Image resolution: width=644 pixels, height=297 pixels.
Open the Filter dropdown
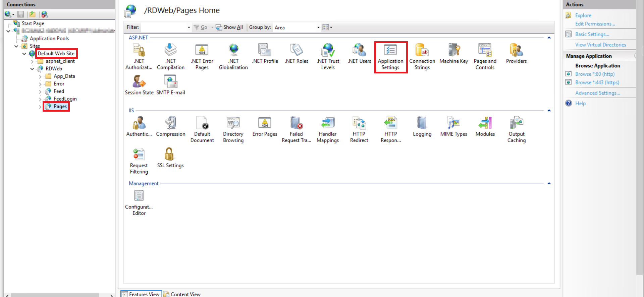[x=189, y=27]
